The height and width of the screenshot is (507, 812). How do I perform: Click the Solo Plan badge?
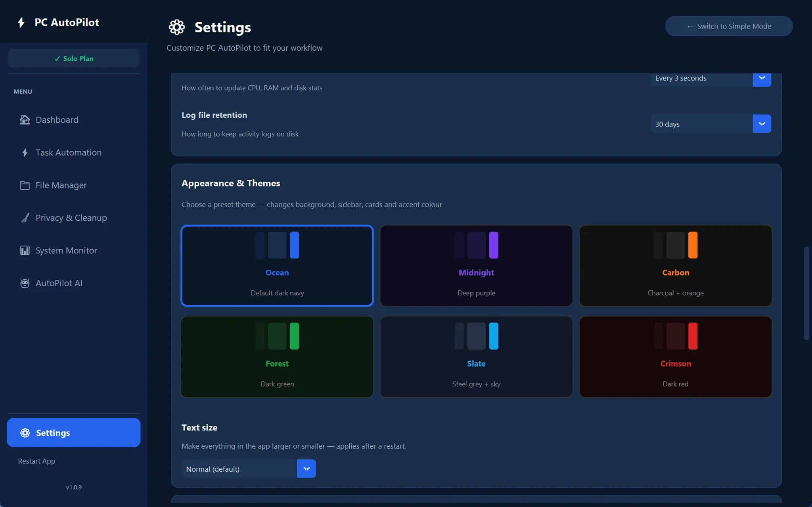pos(74,58)
